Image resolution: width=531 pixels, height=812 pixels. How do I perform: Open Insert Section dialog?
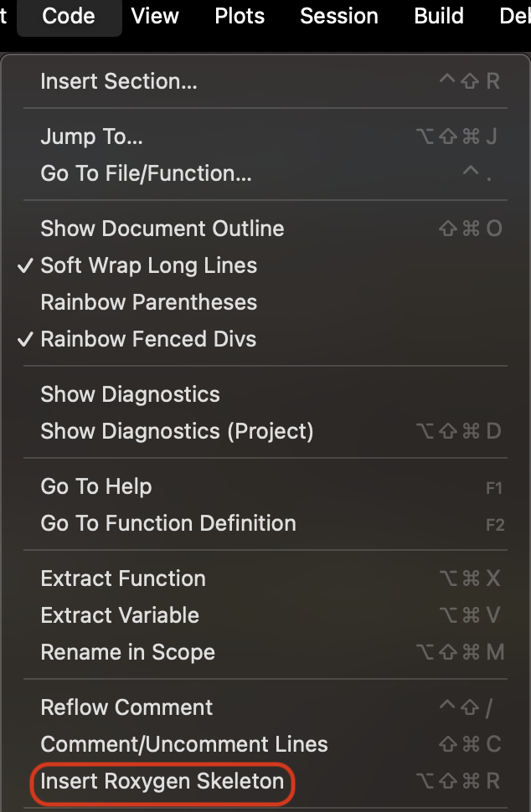tap(265, 81)
